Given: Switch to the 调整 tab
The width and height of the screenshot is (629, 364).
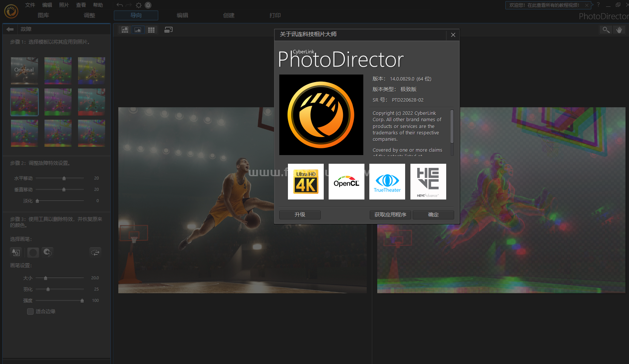Looking at the screenshot, I should point(89,15).
